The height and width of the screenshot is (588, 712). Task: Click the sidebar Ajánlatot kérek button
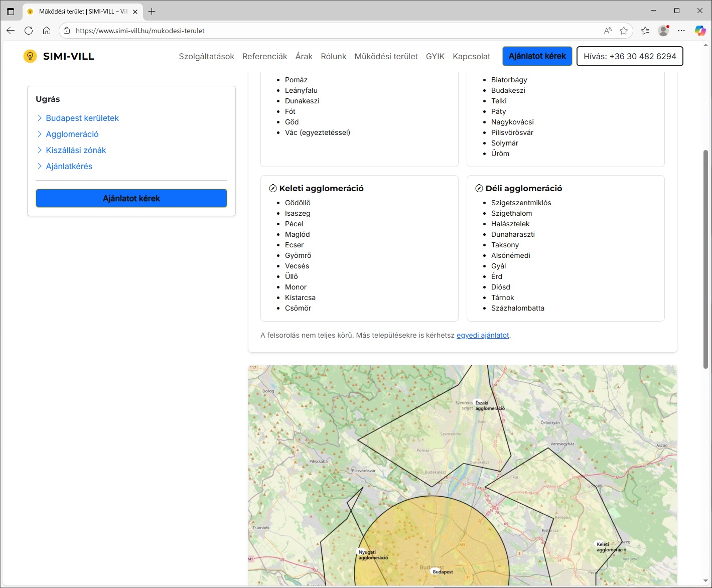click(131, 198)
